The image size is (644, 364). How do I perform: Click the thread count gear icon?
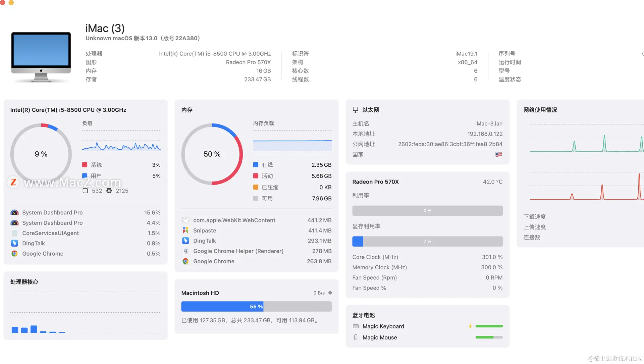tap(109, 191)
